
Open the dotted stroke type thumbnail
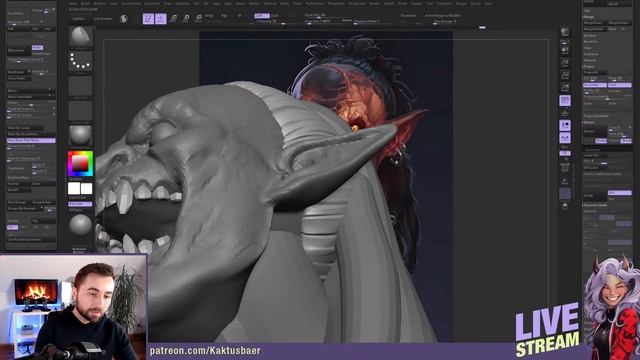coord(80,61)
